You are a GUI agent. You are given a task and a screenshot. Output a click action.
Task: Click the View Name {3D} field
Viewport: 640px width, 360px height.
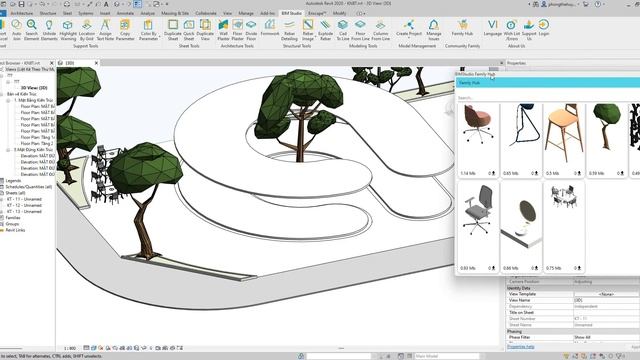(606, 300)
